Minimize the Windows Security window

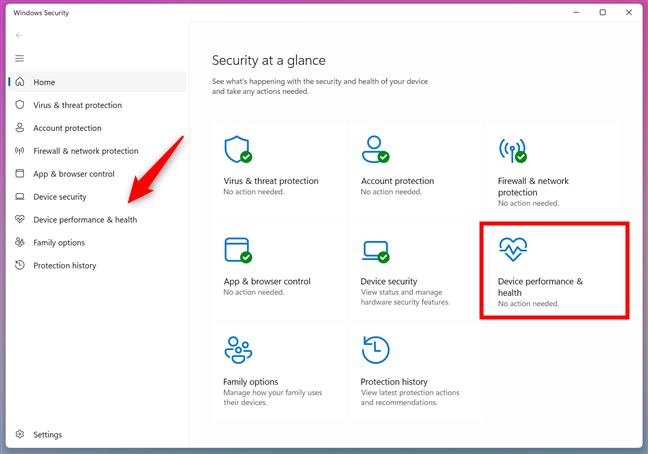[577, 12]
